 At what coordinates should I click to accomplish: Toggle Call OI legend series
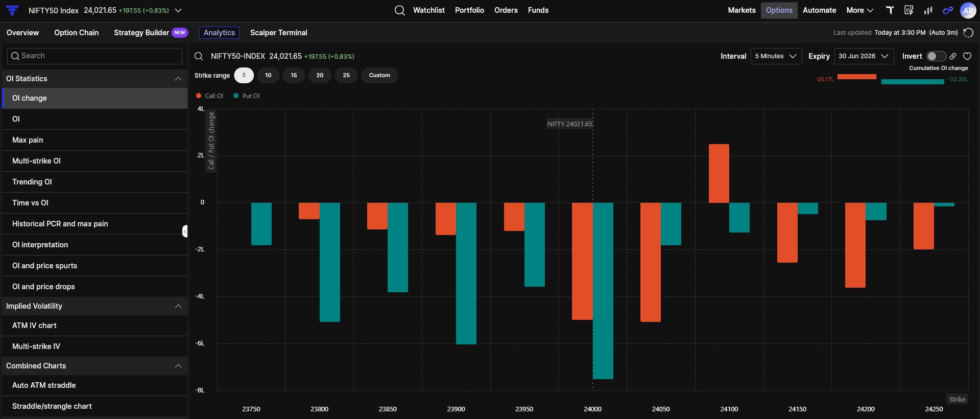(x=210, y=96)
